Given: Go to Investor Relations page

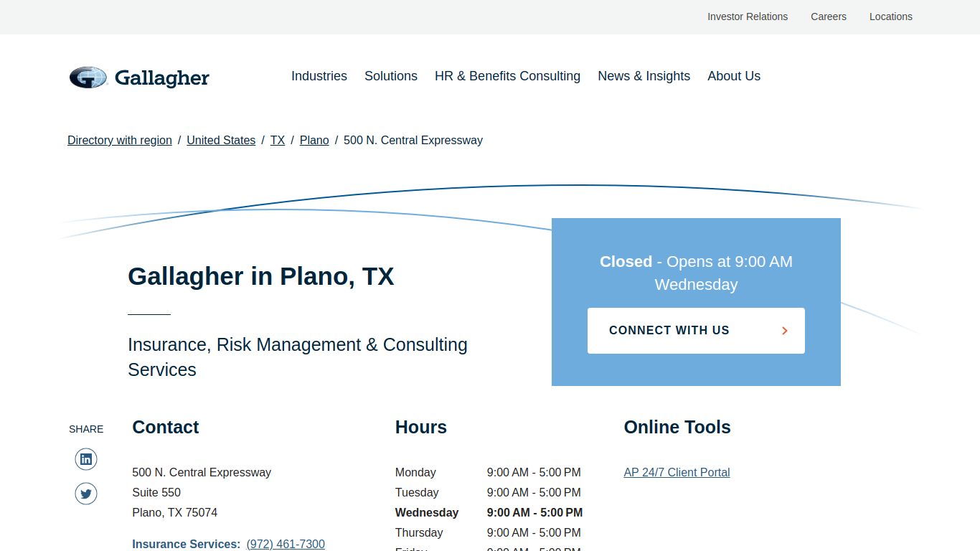Looking at the screenshot, I should pyautogui.click(x=748, y=17).
